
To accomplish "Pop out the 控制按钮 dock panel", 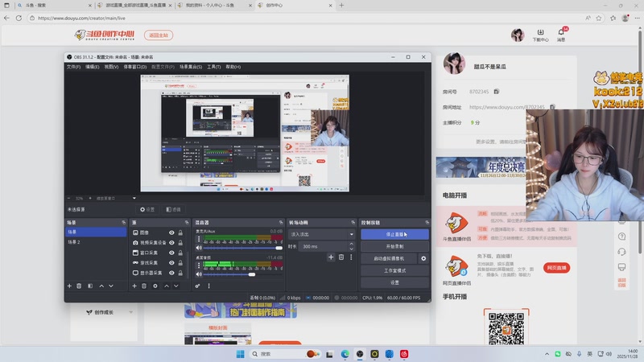I will pos(427,223).
